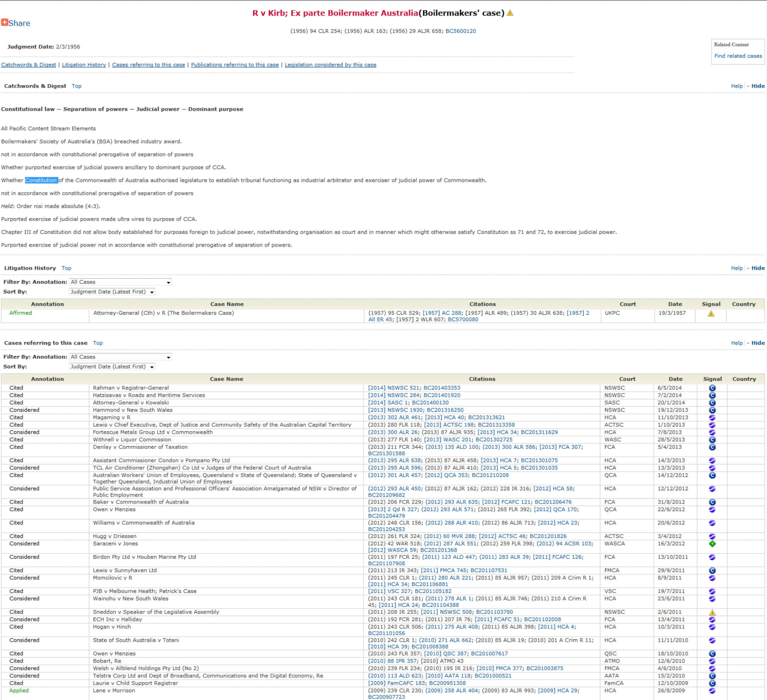Click the signal icon for Lane v Morrison

pyautogui.click(x=712, y=691)
